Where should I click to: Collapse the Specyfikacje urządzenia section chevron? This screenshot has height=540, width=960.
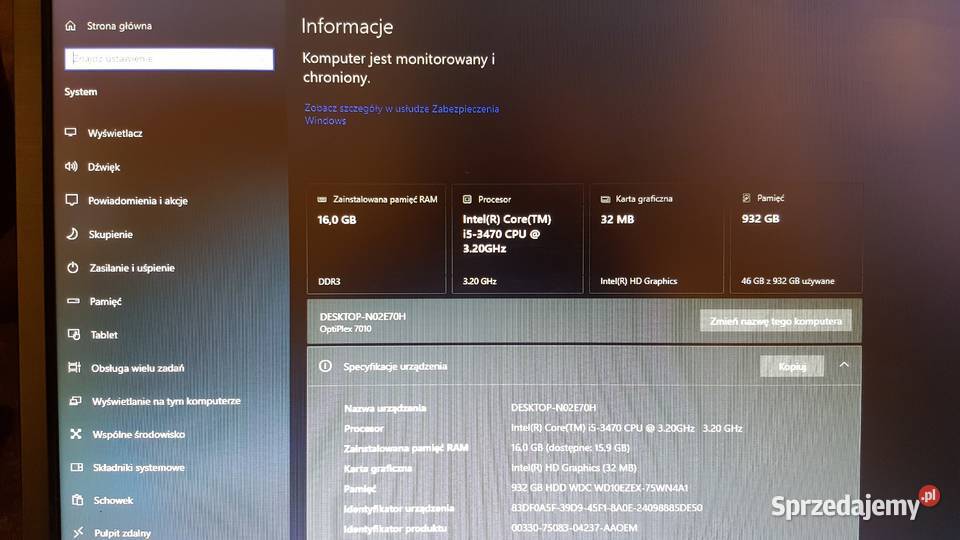pyautogui.click(x=844, y=364)
